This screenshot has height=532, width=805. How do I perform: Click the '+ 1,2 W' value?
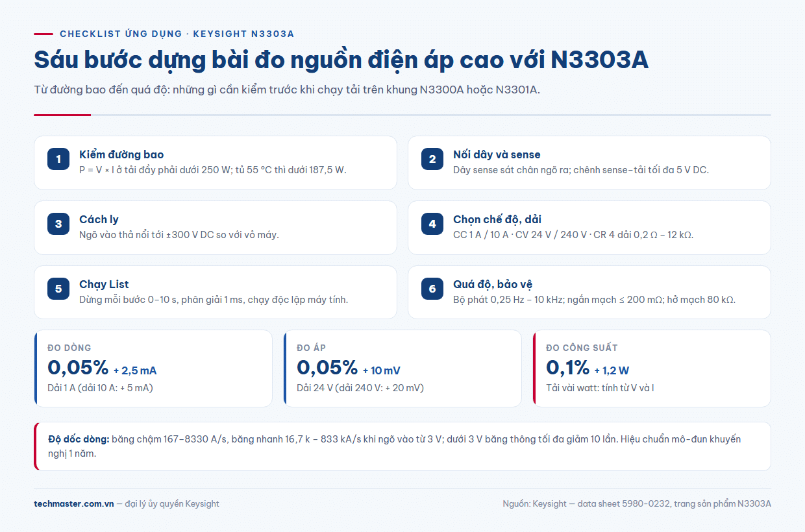612,371
